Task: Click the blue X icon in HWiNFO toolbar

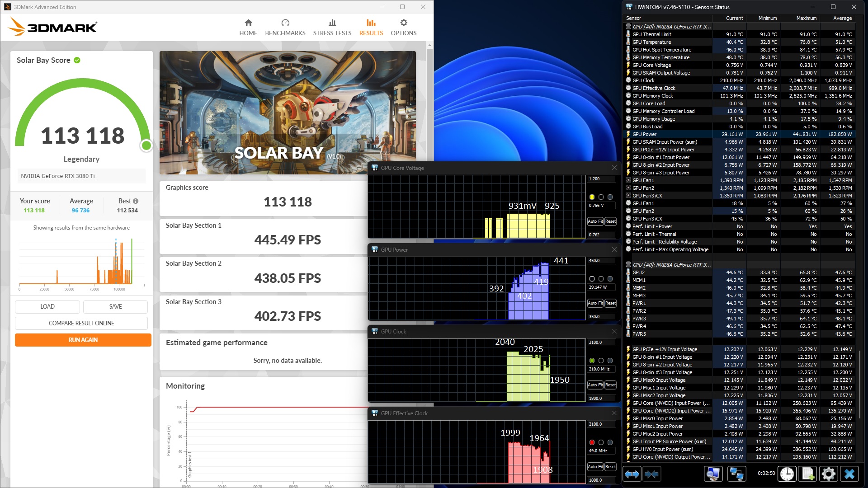Action: pos(849,474)
